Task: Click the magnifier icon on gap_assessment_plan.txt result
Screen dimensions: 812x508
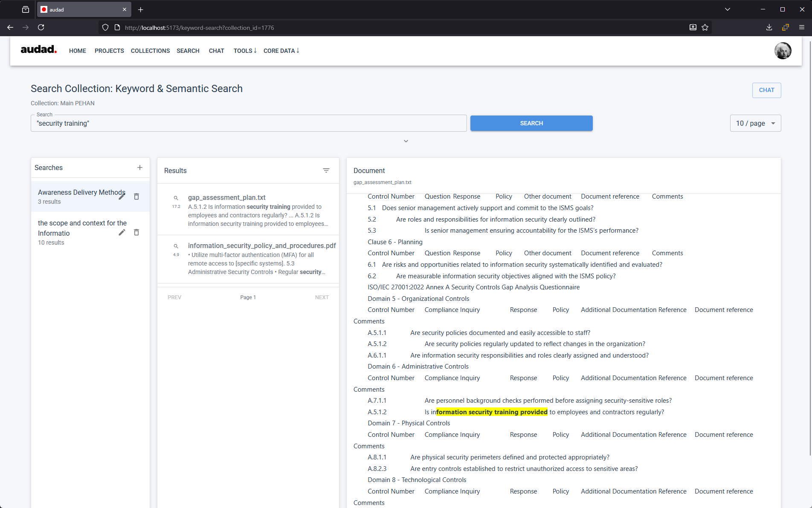Action: pyautogui.click(x=176, y=198)
